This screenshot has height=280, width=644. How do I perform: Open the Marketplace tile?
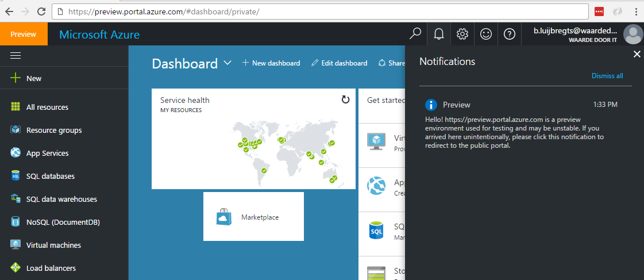click(253, 216)
